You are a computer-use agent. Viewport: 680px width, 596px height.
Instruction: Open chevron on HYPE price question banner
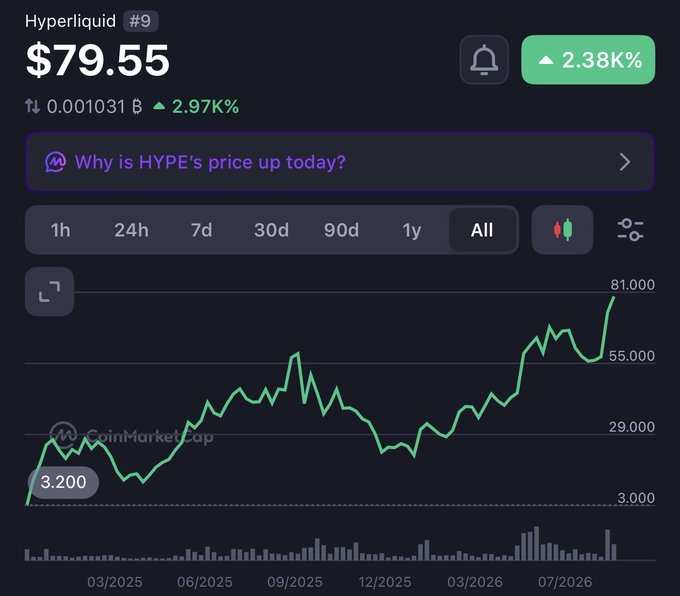(x=625, y=162)
